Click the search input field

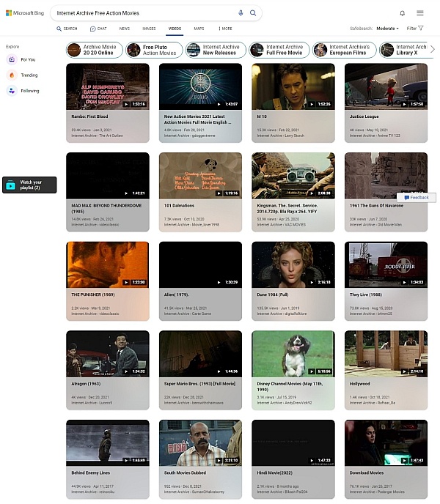145,13
